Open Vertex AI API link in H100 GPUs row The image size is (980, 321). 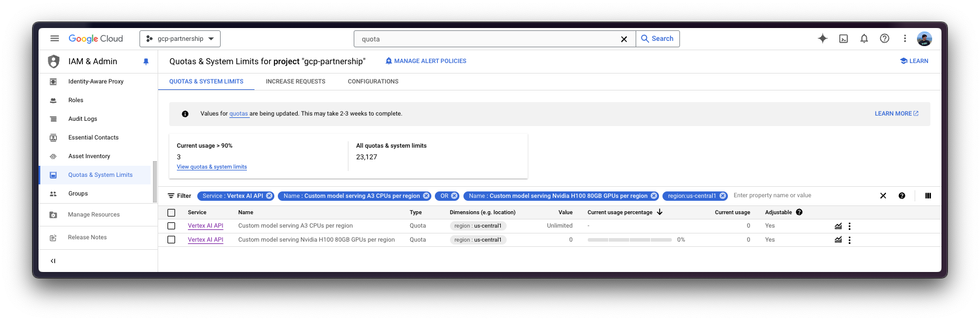point(205,240)
